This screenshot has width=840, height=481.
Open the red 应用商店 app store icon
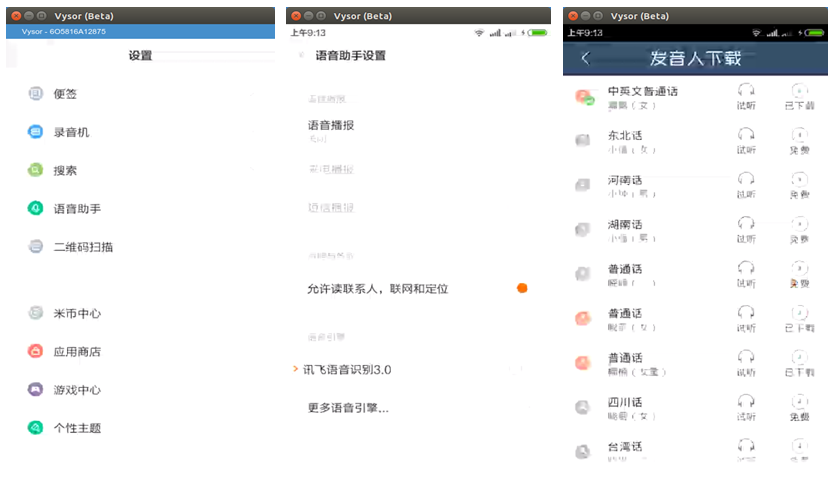click(x=35, y=351)
